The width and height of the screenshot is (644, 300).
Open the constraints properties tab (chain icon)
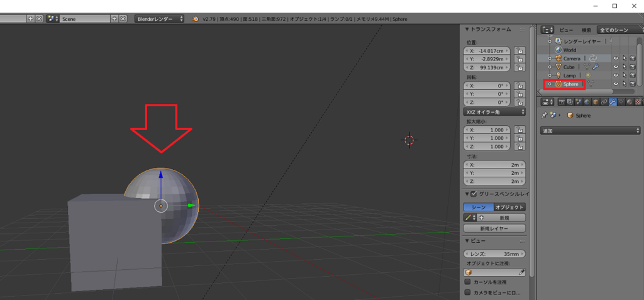coord(604,102)
